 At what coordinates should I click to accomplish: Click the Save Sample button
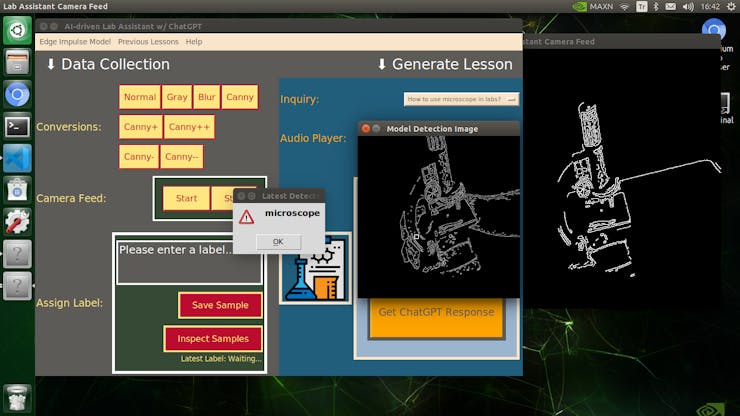[x=220, y=305]
